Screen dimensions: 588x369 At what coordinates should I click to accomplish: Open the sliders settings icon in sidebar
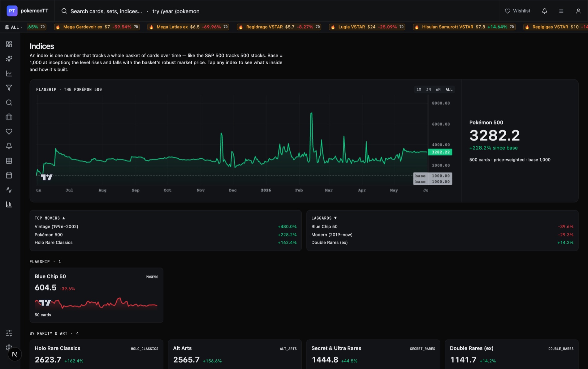(x=9, y=333)
